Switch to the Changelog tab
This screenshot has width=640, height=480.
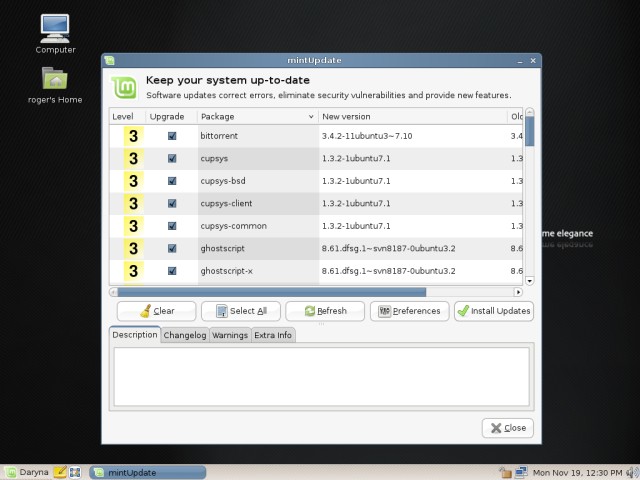click(185, 335)
